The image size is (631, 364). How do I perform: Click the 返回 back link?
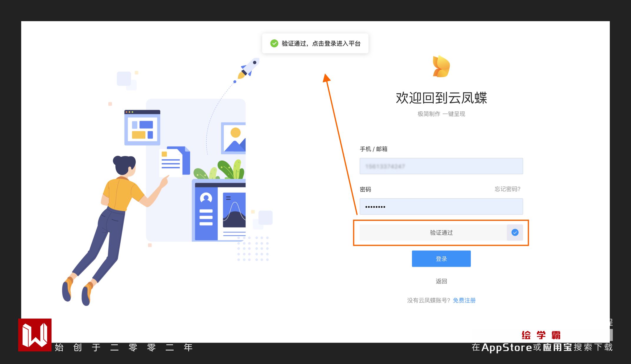(441, 281)
